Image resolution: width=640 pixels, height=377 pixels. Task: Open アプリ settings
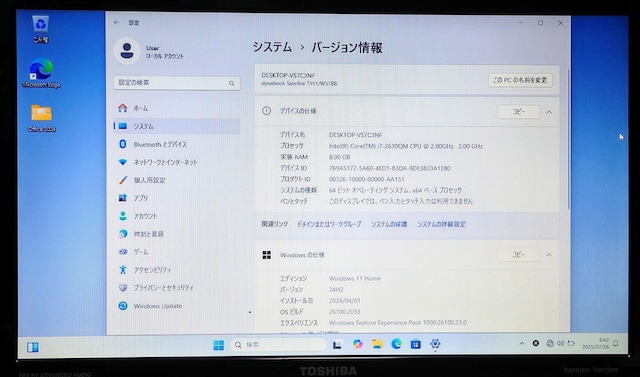click(176, 198)
